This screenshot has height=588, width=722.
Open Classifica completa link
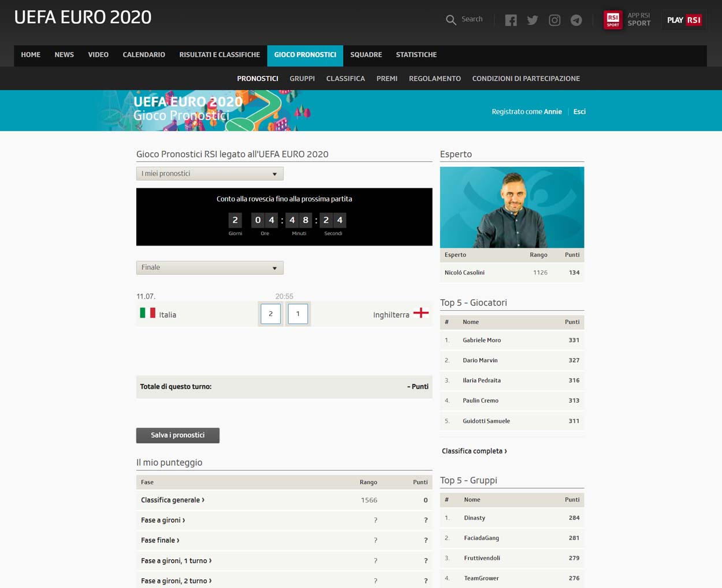click(x=474, y=451)
